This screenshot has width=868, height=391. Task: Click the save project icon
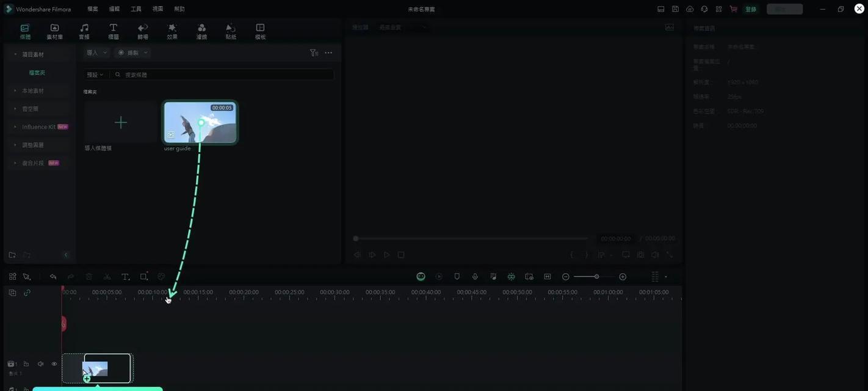click(x=675, y=9)
